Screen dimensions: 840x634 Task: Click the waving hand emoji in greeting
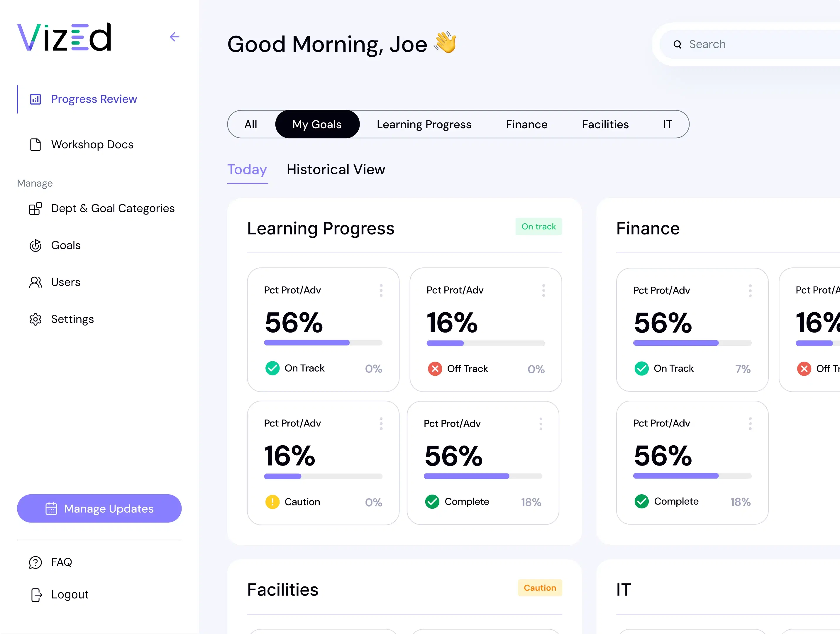pos(445,42)
